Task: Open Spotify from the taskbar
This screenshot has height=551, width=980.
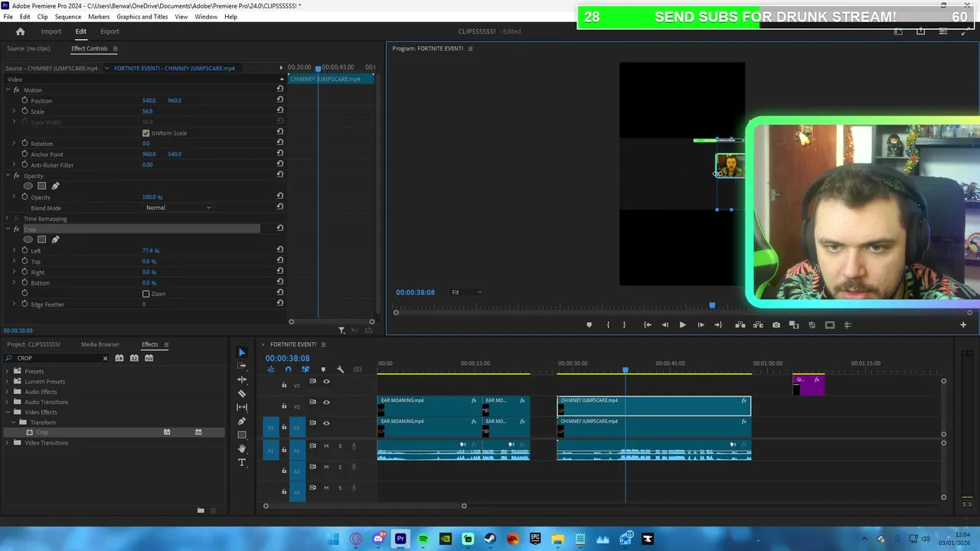Action: click(423, 539)
